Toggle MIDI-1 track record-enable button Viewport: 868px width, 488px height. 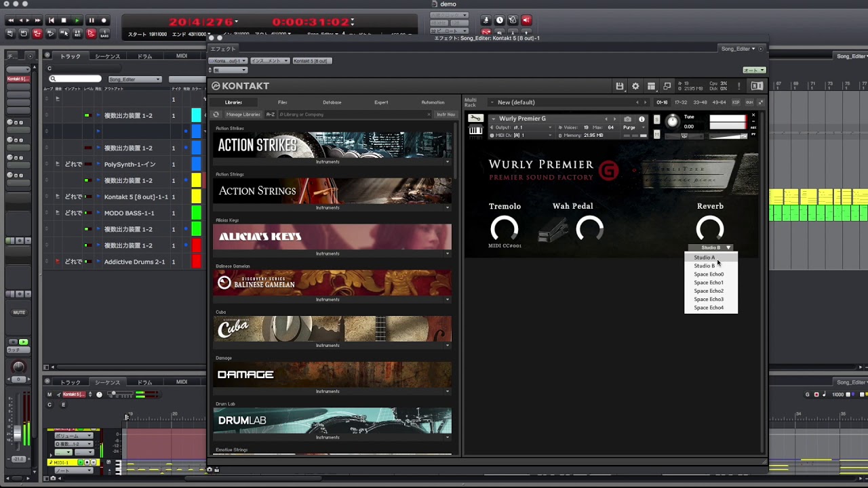(x=87, y=462)
